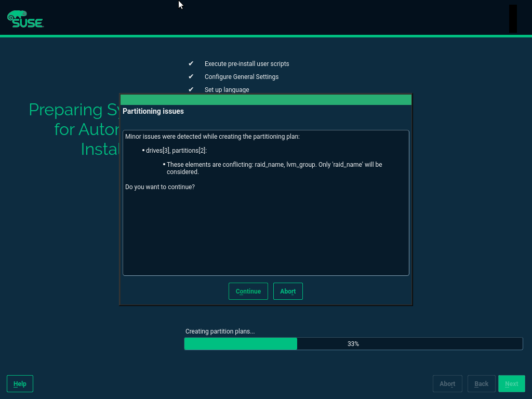Click the Partitioning issues dialog title
Screen dimensions: 532x399
tap(153, 111)
